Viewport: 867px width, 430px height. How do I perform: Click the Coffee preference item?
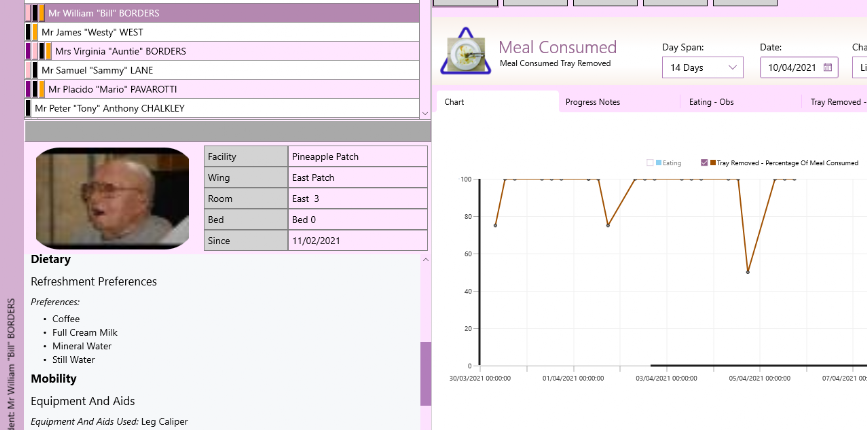[x=66, y=319]
